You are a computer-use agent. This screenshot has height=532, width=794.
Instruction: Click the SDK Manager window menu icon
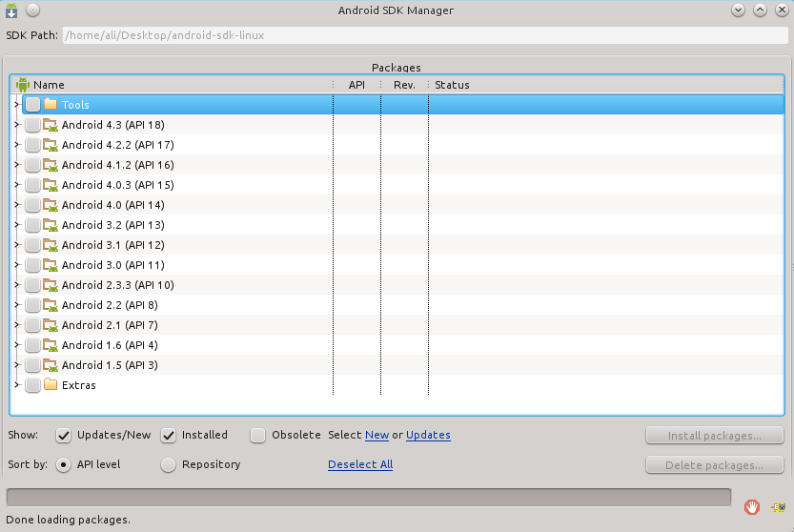(11, 10)
